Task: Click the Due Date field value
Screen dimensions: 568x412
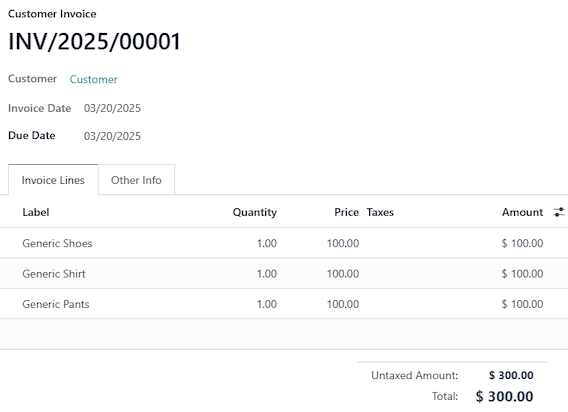Action: (112, 136)
